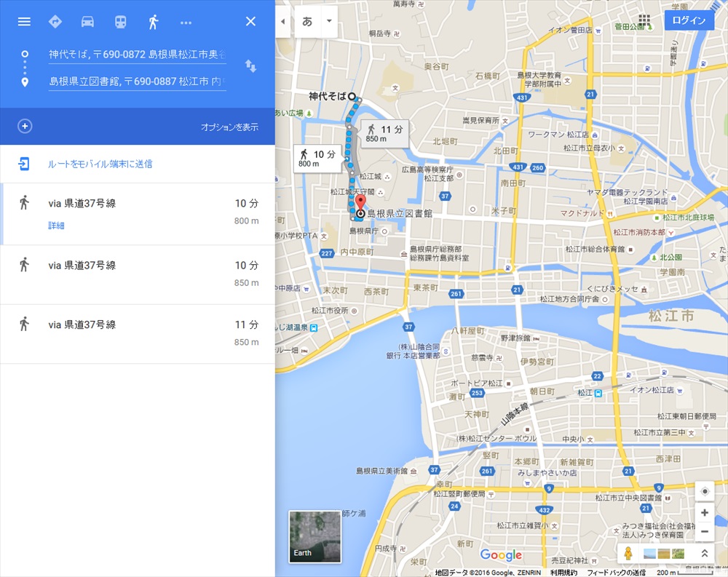Open the Google apps grid icon
Screen dimensions: 728x577
644,20
